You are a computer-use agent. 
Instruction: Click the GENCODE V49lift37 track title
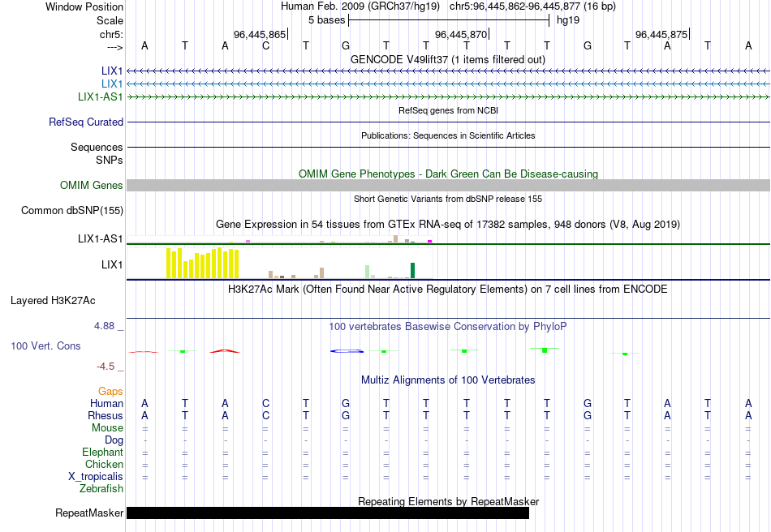[448, 59]
